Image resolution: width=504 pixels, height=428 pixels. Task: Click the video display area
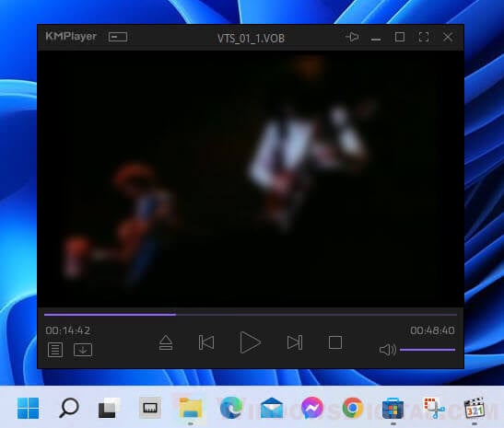click(251, 179)
